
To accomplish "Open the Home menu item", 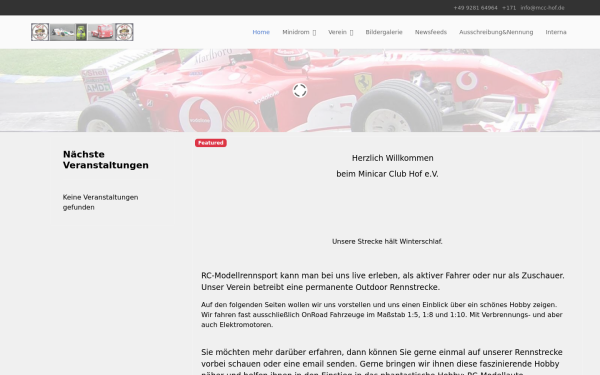I will (261, 32).
